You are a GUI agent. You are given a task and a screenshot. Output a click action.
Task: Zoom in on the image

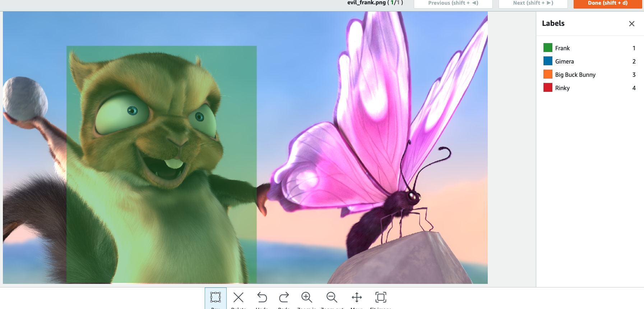(306, 298)
